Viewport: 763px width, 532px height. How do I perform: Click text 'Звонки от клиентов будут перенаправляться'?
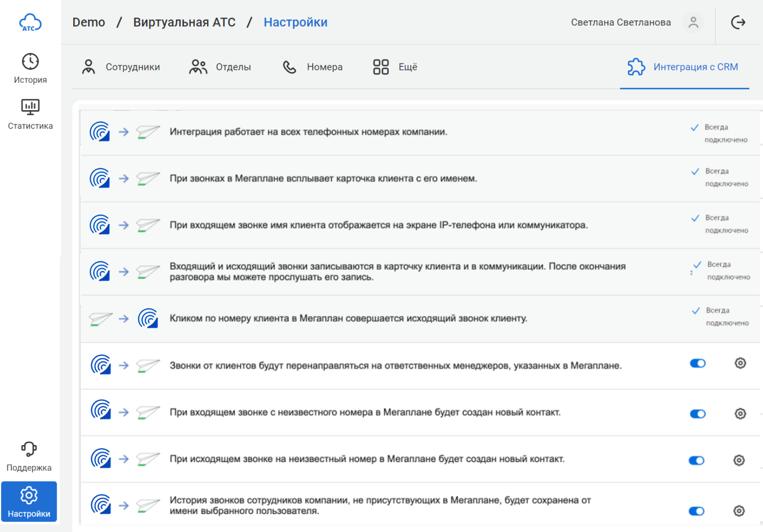pyautogui.click(x=396, y=366)
